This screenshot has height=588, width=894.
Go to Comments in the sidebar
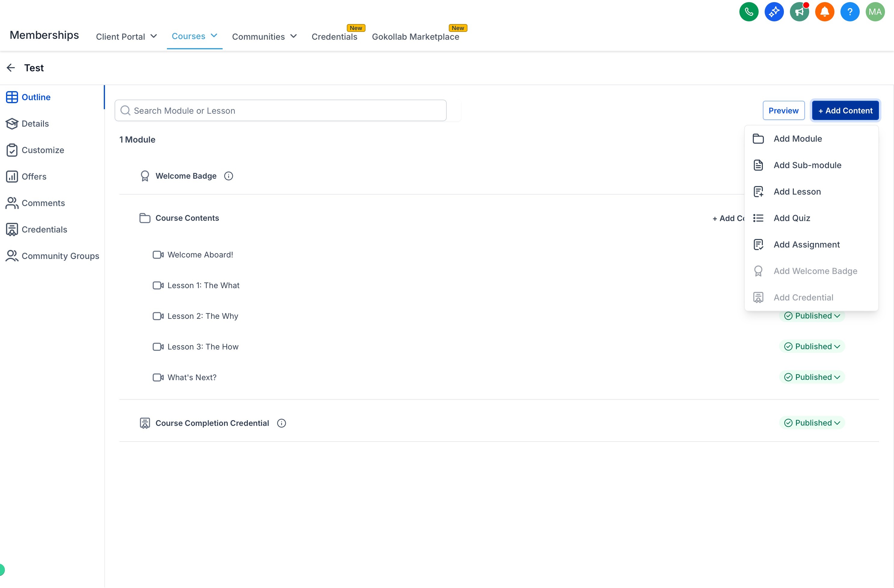[x=43, y=203]
